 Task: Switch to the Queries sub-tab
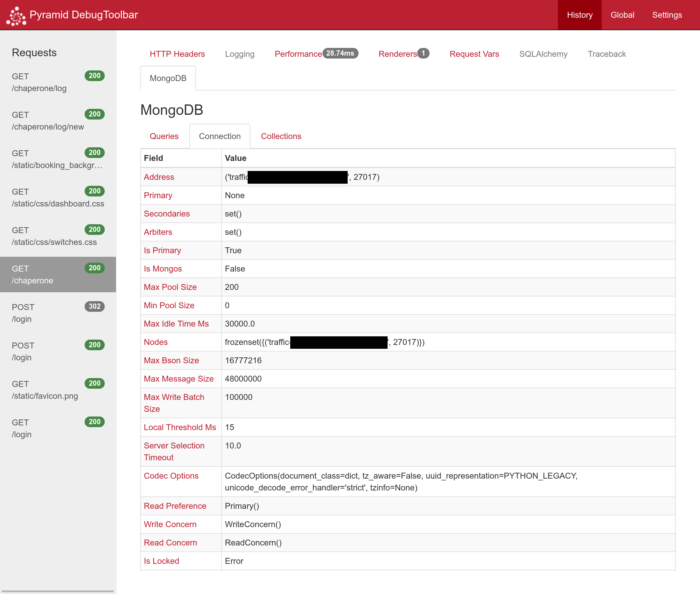pos(164,136)
